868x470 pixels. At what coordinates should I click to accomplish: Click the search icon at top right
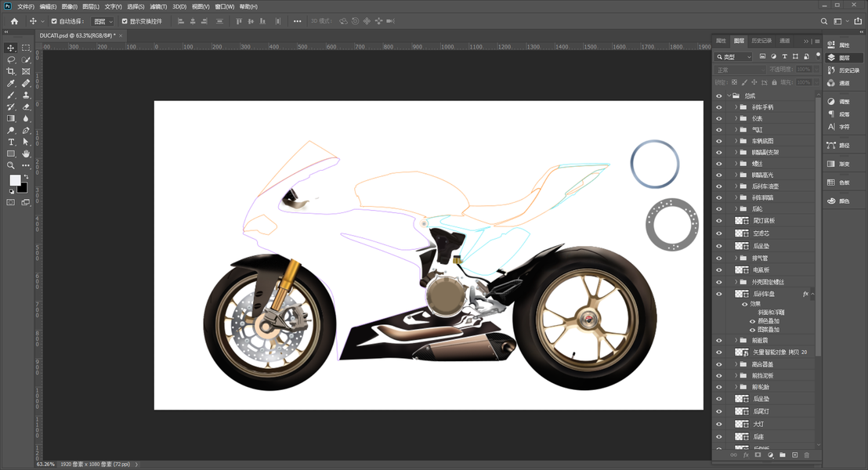pos(823,21)
